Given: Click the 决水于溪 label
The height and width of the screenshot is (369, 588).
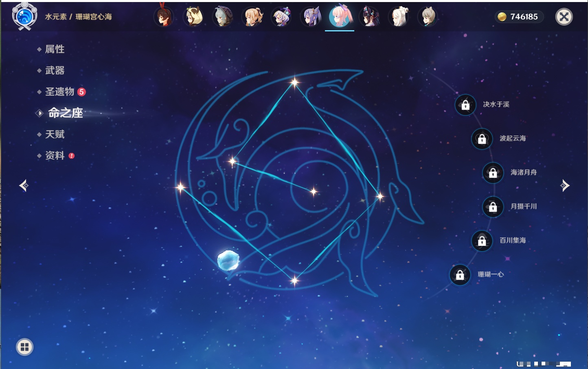Looking at the screenshot, I should tap(496, 104).
